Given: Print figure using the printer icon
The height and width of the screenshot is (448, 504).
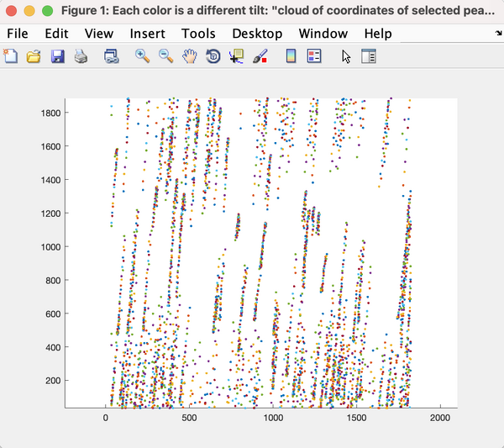Looking at the screenshot, I should click(x=81, y=56).
